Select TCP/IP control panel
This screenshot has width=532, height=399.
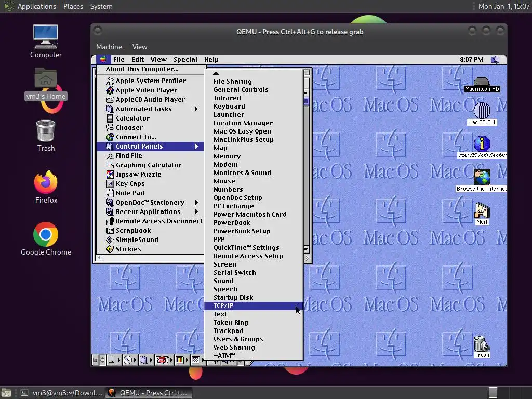coord(254,305)
